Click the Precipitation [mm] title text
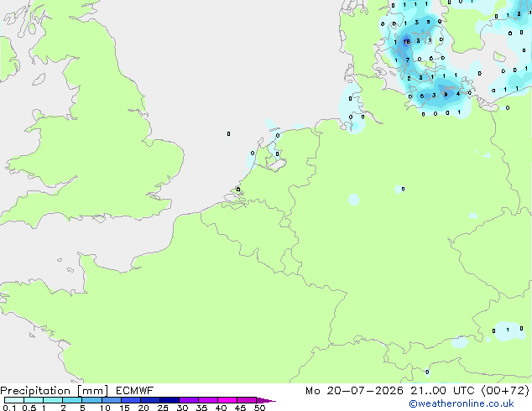Image resolution: width=532 pixels, height=411 pixels. tap(55, 391)
